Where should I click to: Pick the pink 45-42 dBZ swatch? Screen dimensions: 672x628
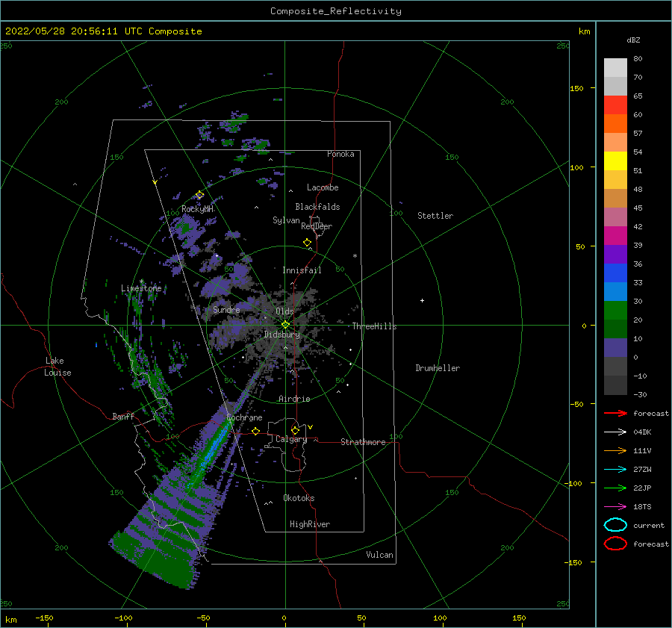coord(615,217)
